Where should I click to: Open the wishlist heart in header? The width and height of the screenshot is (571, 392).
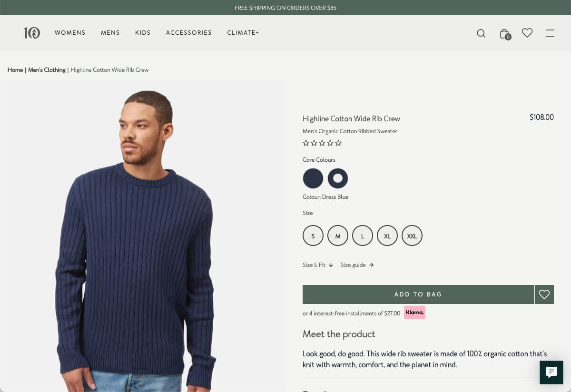(x=527, y=33)
